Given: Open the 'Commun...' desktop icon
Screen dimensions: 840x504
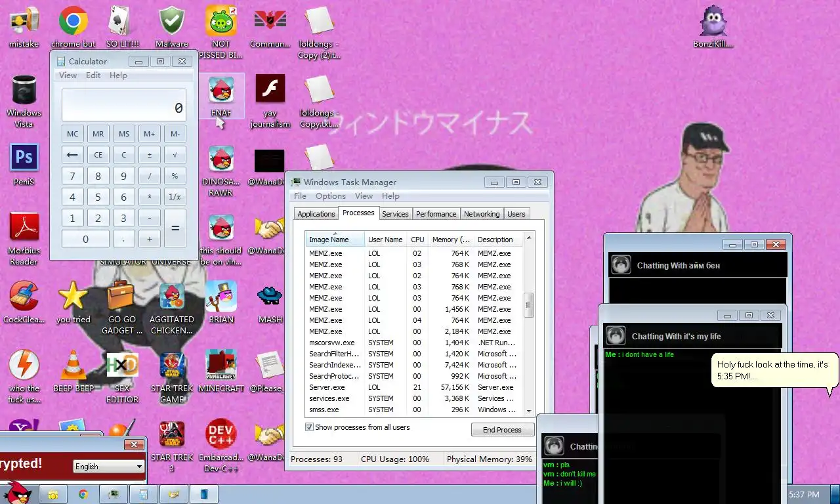Looking at the screenshot, I should point(270,26).
